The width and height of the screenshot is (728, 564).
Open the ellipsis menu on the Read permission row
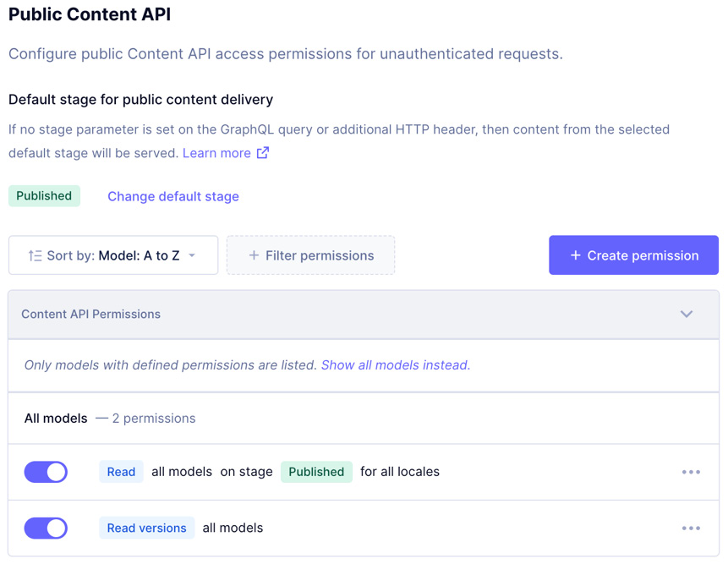pos(691,472)
